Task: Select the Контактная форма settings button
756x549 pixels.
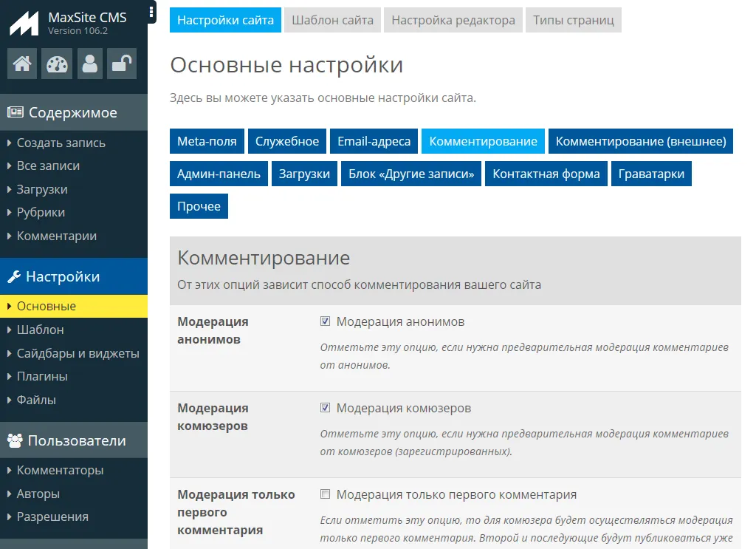Action: click(546, 174)
